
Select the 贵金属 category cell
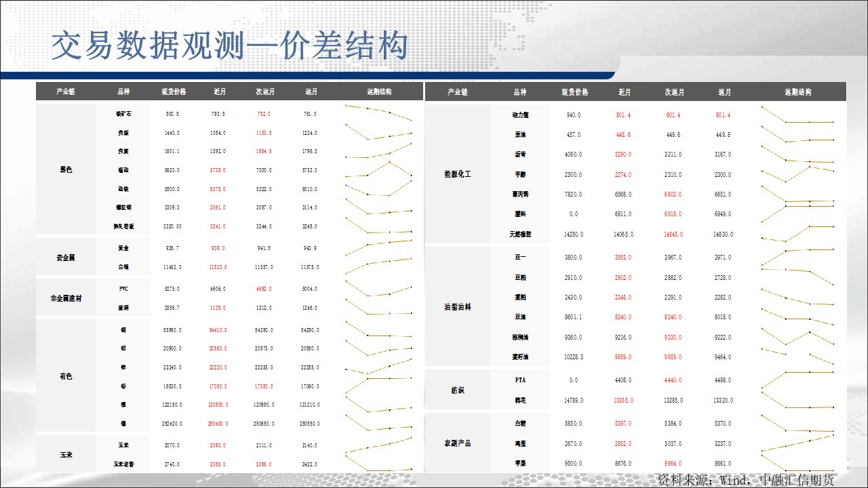(x=66, y=258)
